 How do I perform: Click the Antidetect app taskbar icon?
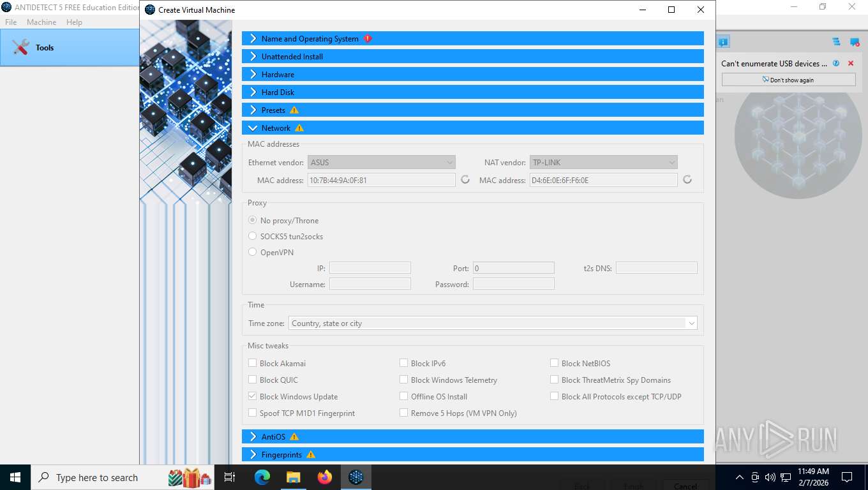click(356, 477)
